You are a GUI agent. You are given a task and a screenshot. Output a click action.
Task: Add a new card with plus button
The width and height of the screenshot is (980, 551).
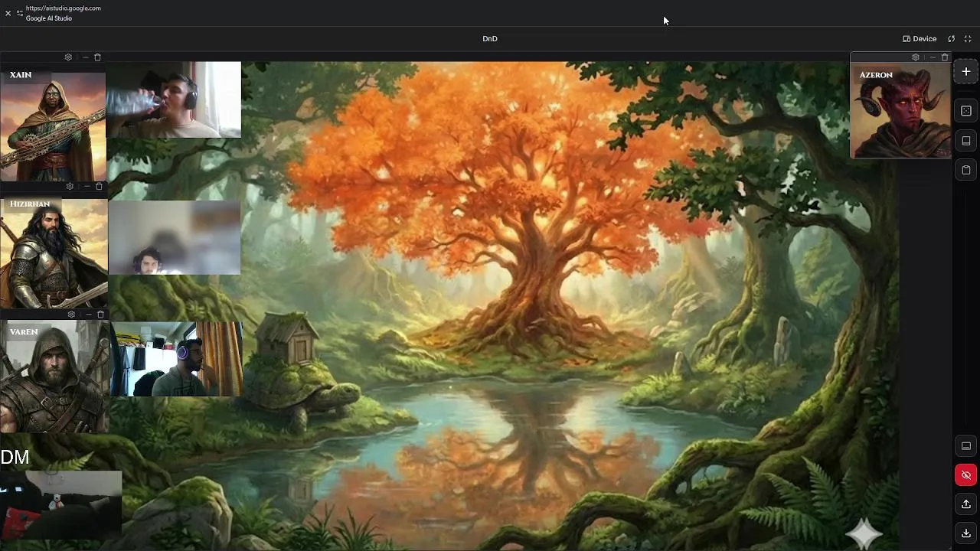(966, 71)
